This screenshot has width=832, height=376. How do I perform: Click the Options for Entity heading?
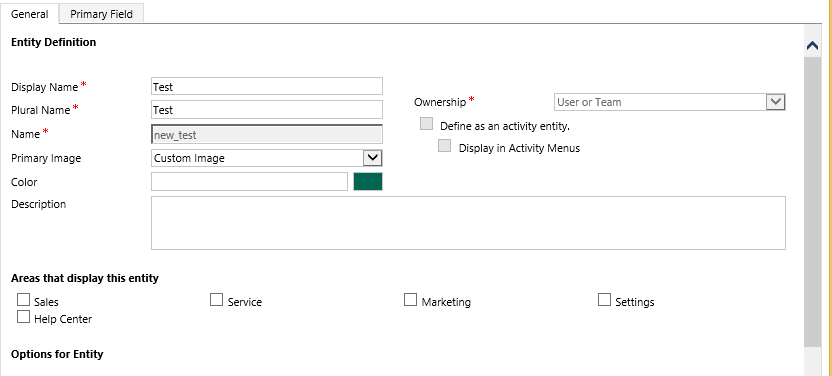tap(57, 354)
